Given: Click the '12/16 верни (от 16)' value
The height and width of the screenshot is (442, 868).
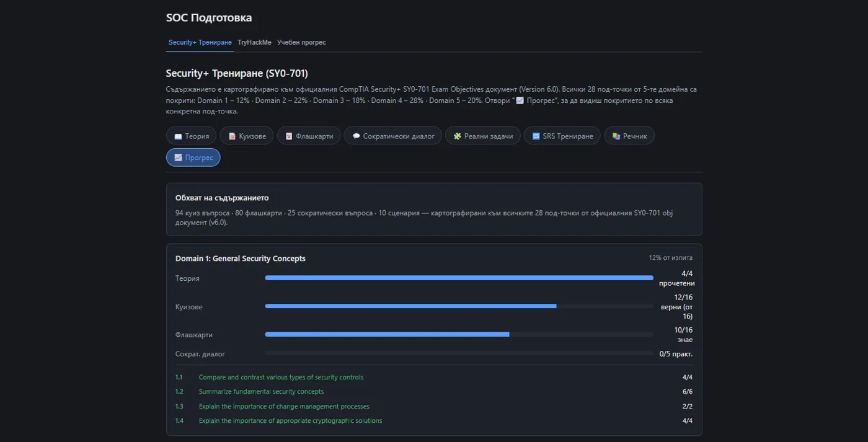Looking at the screenshot, I should tap(676, 307).
